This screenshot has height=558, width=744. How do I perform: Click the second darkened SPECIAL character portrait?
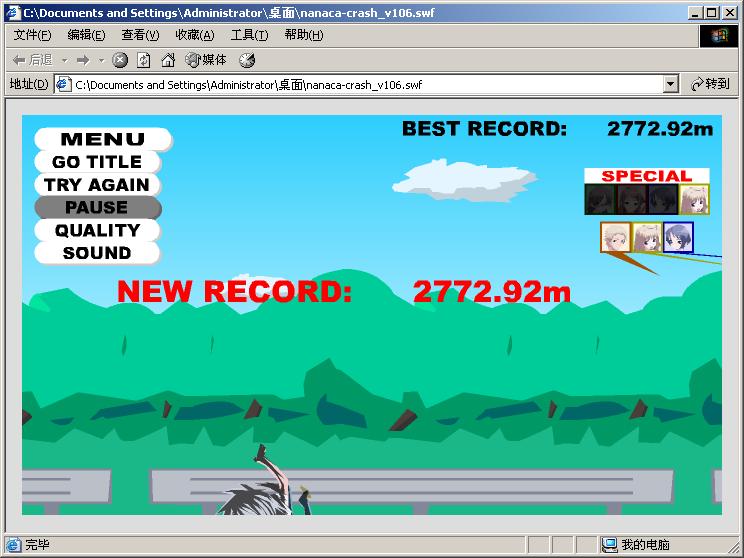pyautogui.click(x=632, y=199)
